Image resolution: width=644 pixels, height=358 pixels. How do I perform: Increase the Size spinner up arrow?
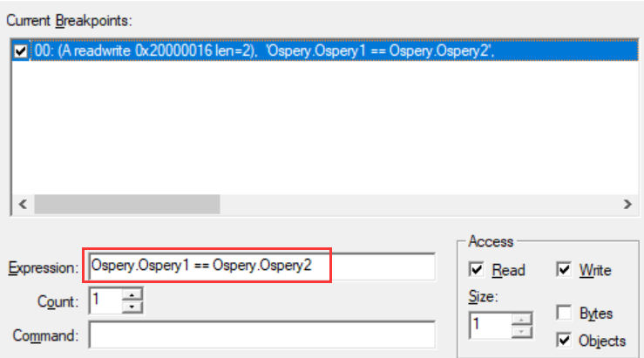pos(522,319)
